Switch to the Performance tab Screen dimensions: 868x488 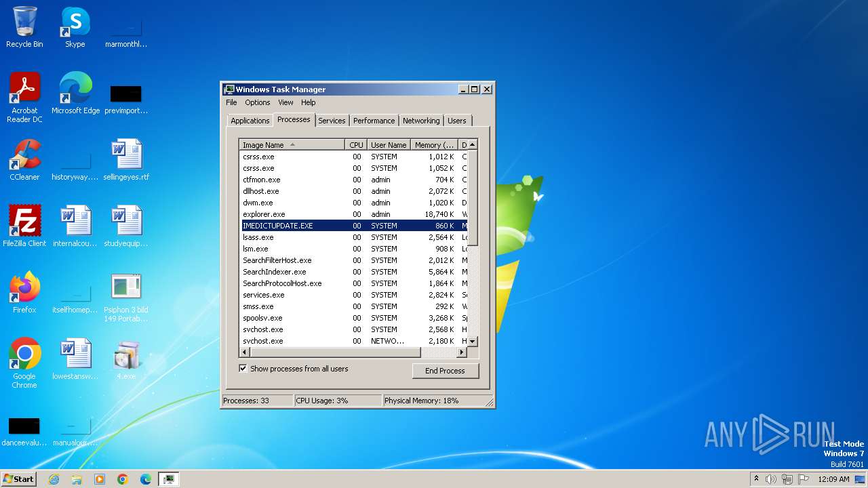[x=374, y=121]
